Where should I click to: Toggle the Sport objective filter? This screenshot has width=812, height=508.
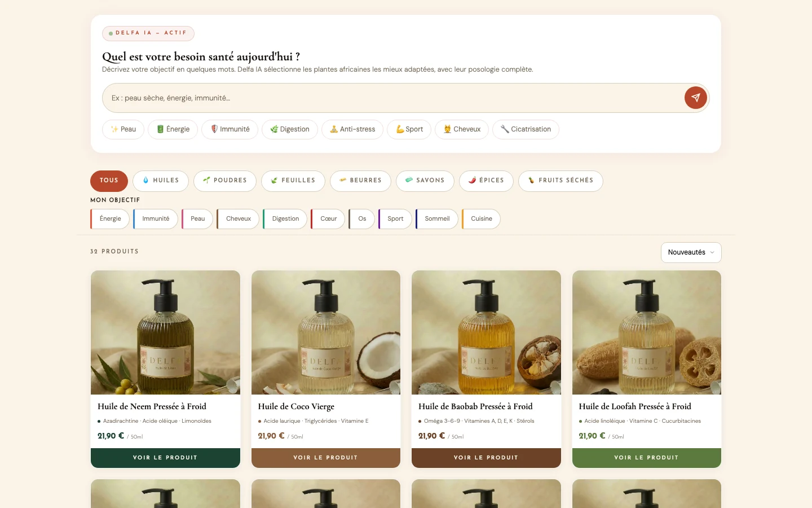coord(395,219)
